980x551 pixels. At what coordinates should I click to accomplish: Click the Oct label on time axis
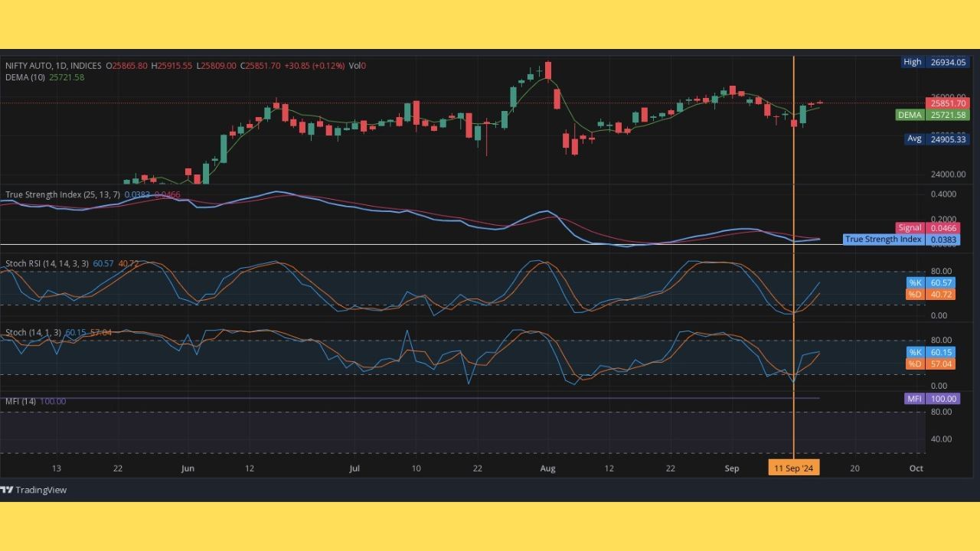pos(916,468)
